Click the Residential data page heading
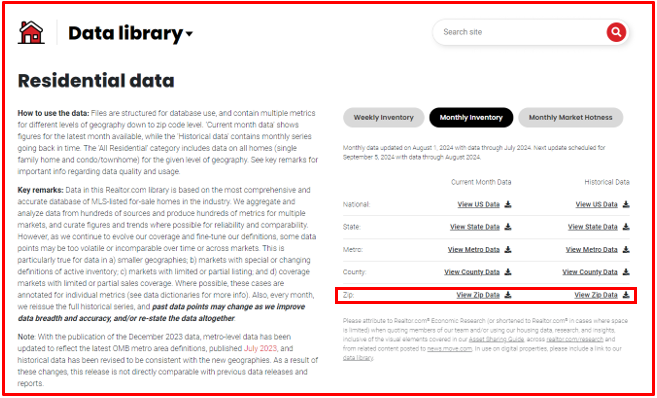The image size is (657, 398). pos(96,81)
